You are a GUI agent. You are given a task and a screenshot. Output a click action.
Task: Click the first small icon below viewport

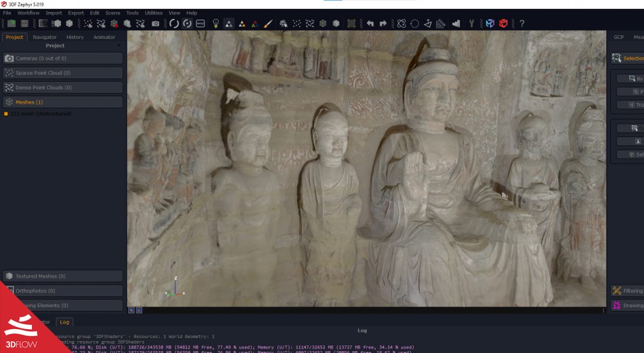(131, 310)
